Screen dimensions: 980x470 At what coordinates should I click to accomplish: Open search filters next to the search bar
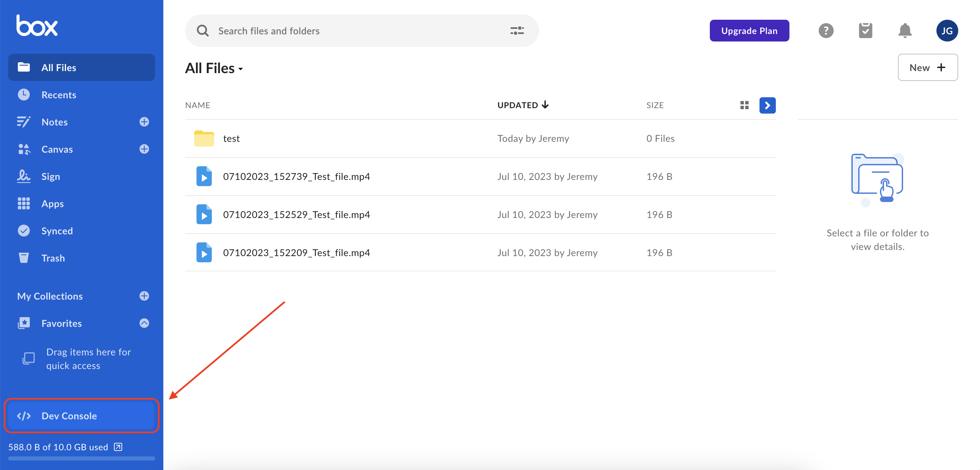tap(517, 30)
